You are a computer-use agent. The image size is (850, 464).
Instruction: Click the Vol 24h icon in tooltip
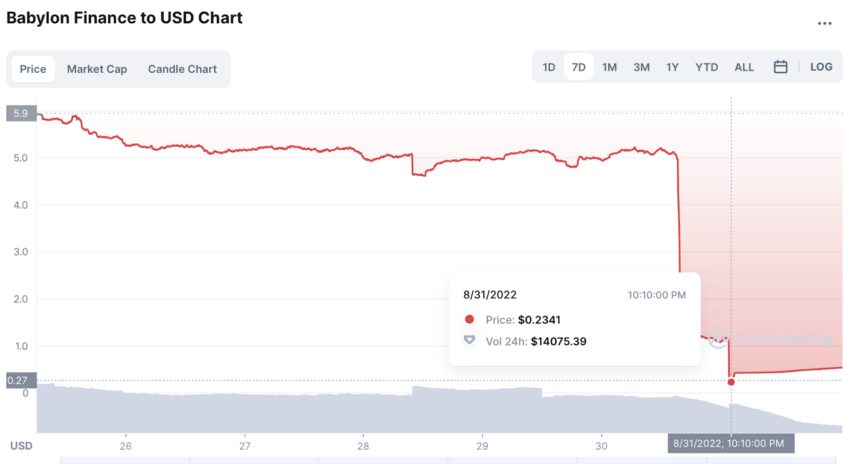pos(469,340)
